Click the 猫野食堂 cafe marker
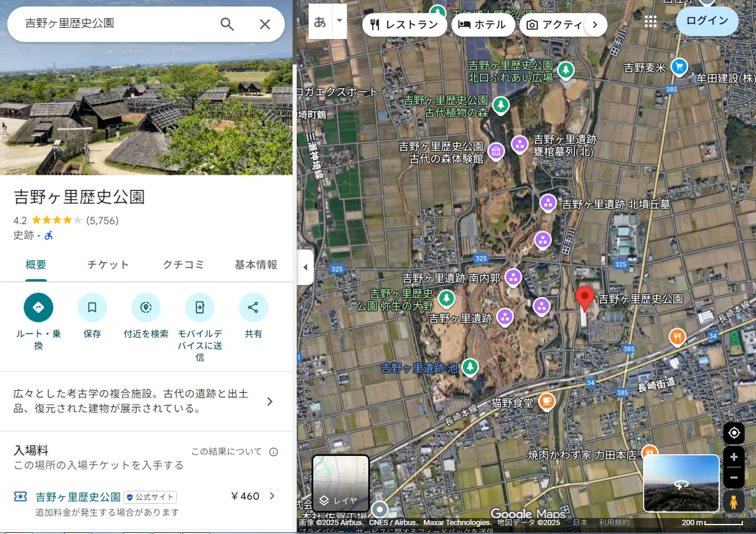Viewport: 756px width, 534px height. 547,402
